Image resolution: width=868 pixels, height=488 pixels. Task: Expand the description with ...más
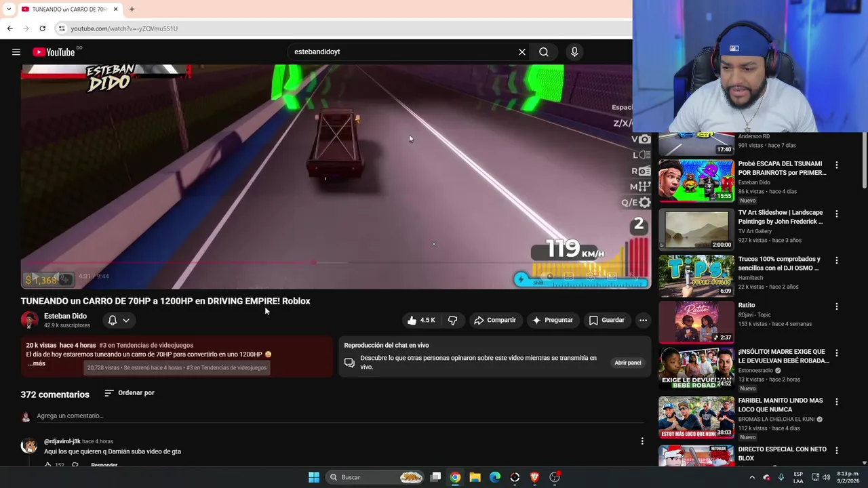coord(36,363)
